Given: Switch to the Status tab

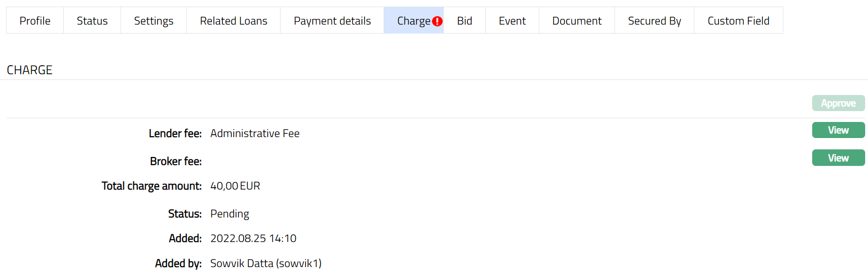Looking at the screenshot, I should click(92, 21).
